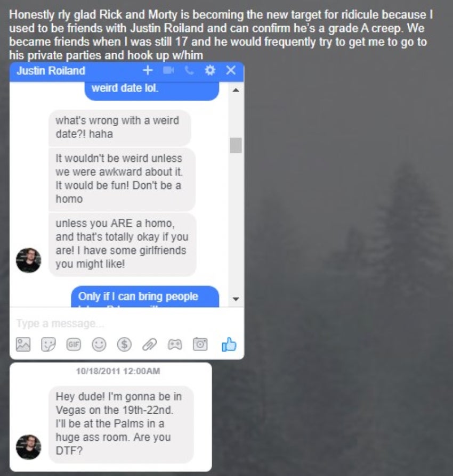Click profile picture beside girlfriends message
453x476 pixels.
[x=28, y=260]
